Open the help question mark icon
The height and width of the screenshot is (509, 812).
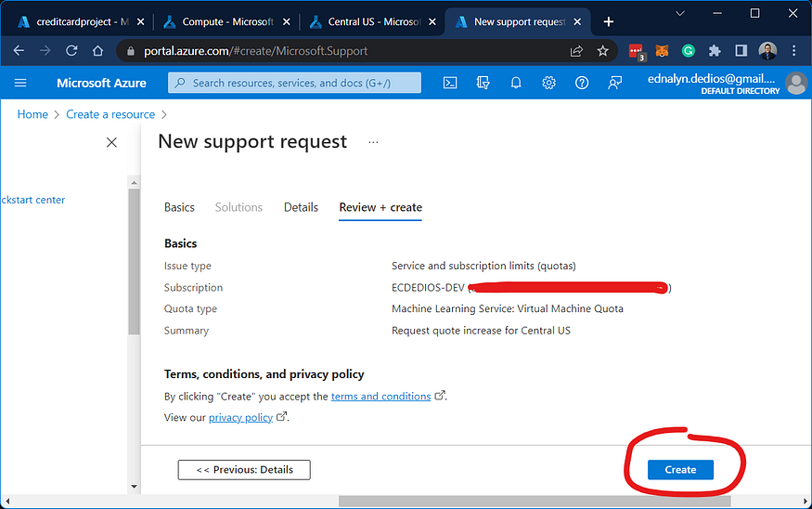[x=582, y=83]
